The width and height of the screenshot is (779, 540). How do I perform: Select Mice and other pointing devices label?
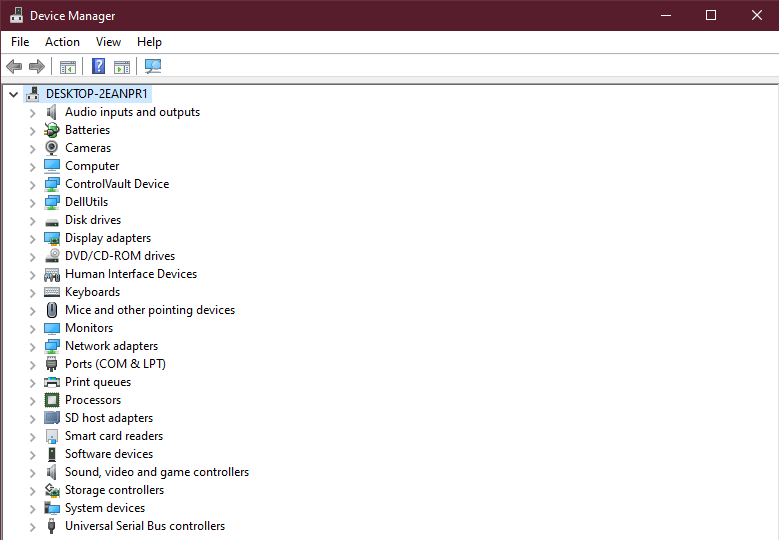(150, 310)
